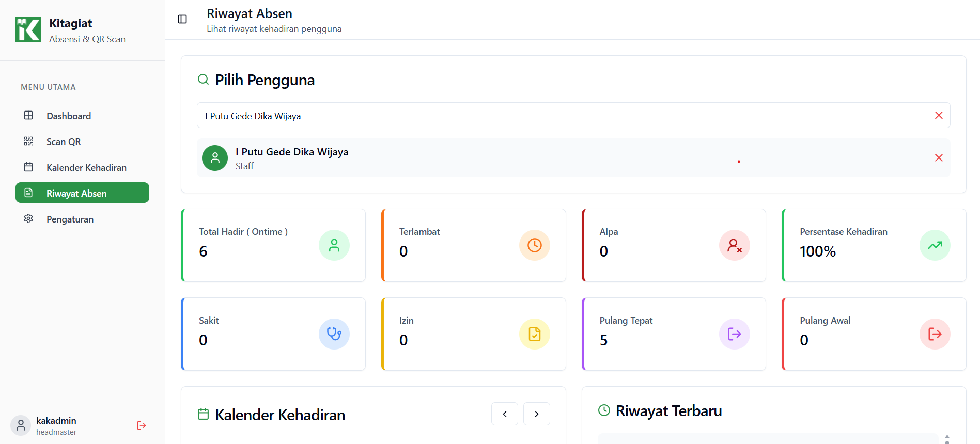980x444 pixels.
Task: Click the user search input field
Action: tap(573, 115)
